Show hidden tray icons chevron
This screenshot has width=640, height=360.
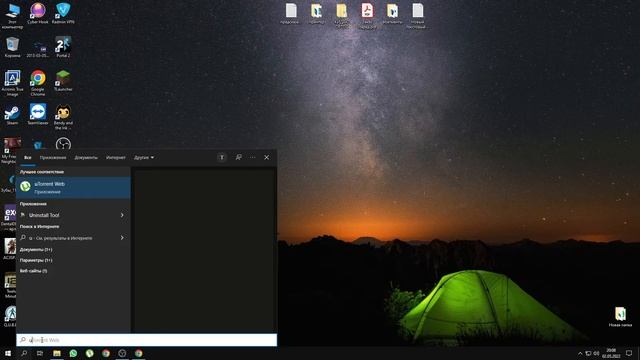tap(580, 353)
